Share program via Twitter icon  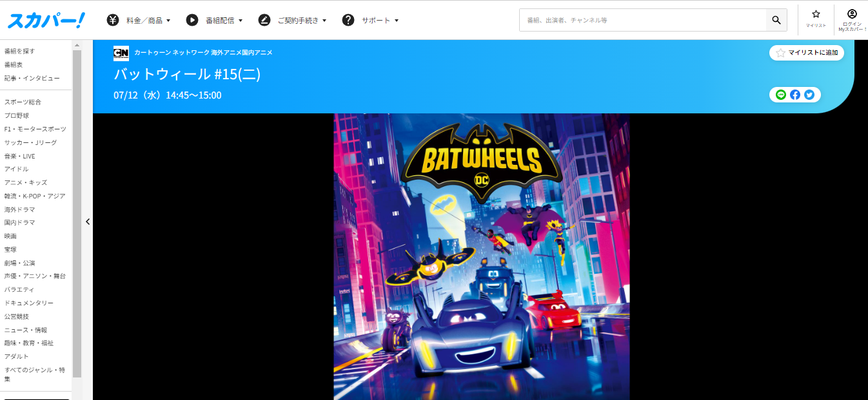809,95
